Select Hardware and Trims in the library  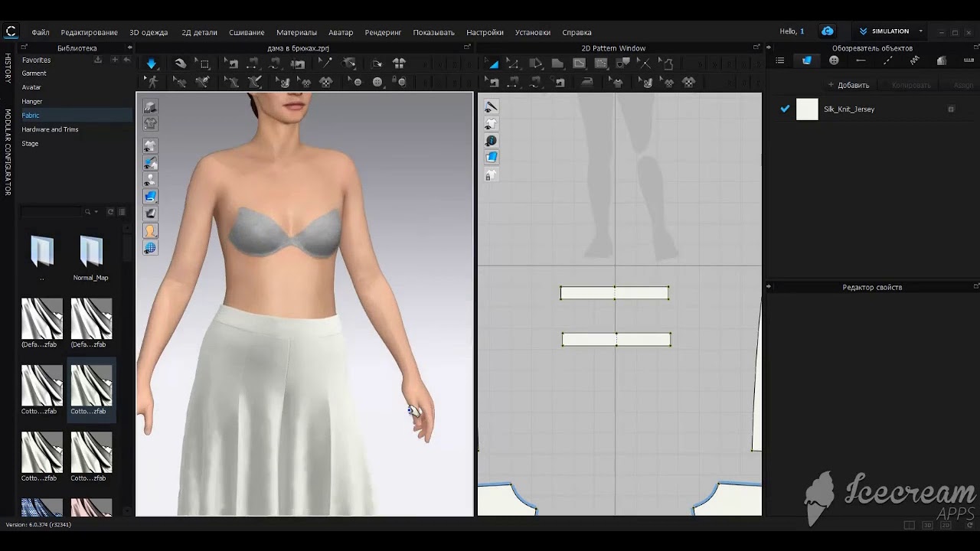(50, 129)
